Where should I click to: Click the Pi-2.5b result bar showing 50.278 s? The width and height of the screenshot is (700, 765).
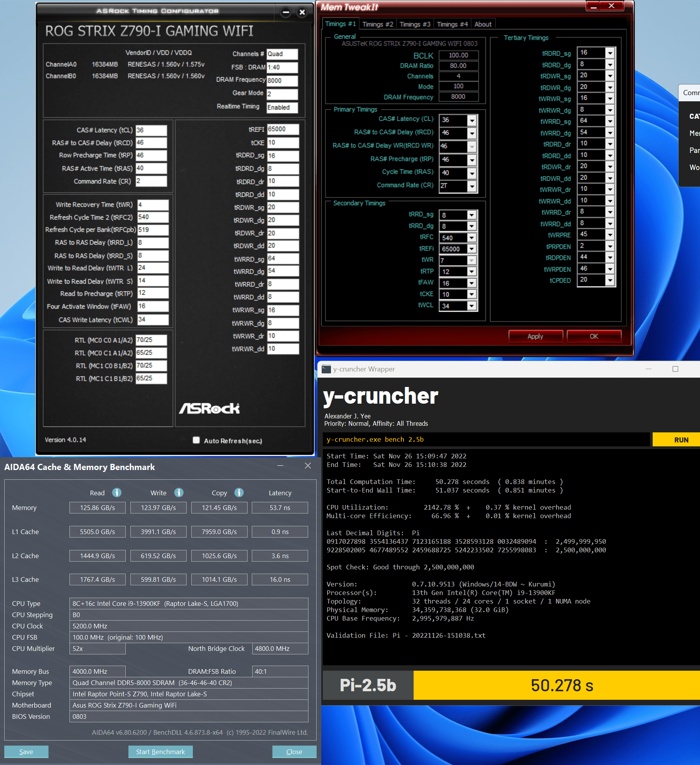coord(557,685)
